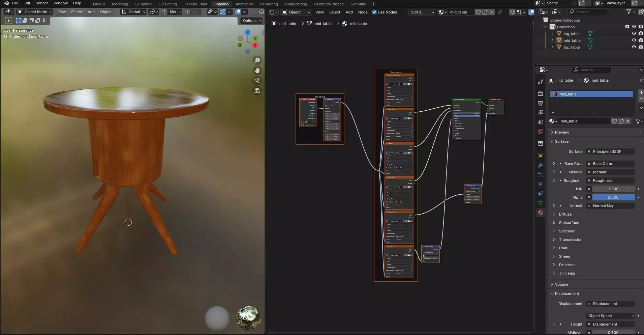
Task: Toggle camera view gizmo in viewport
Action: (257, 81)
